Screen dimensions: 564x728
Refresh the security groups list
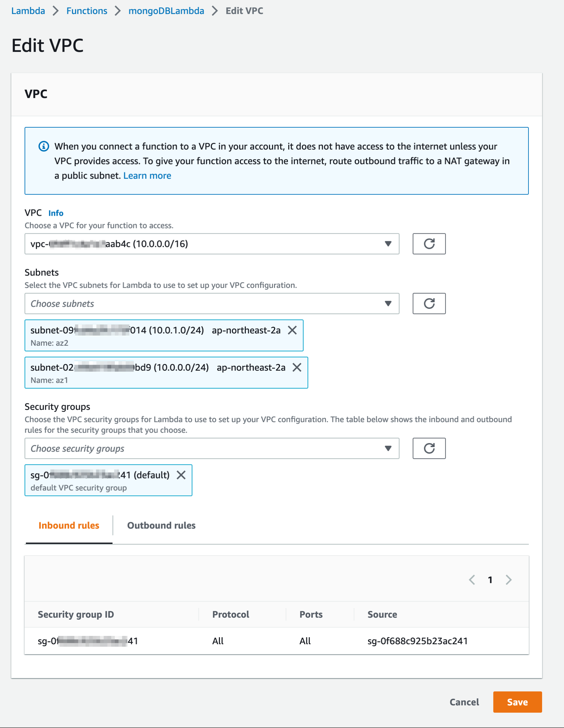(x=429, y=448)
